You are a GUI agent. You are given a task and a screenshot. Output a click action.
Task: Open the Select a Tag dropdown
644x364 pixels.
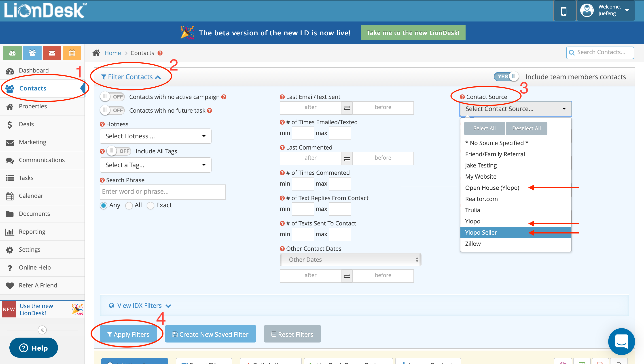click(x=155, y=165)
